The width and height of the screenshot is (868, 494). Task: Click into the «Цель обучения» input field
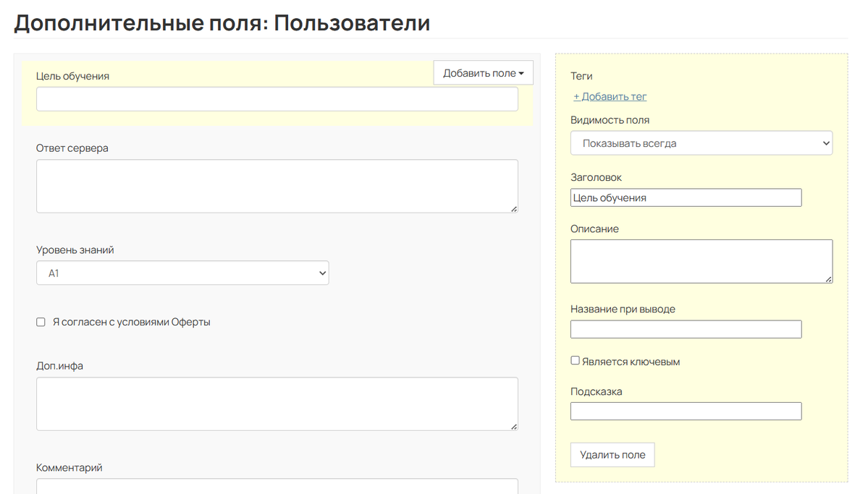pyautogui.click(x=277, y=98)
